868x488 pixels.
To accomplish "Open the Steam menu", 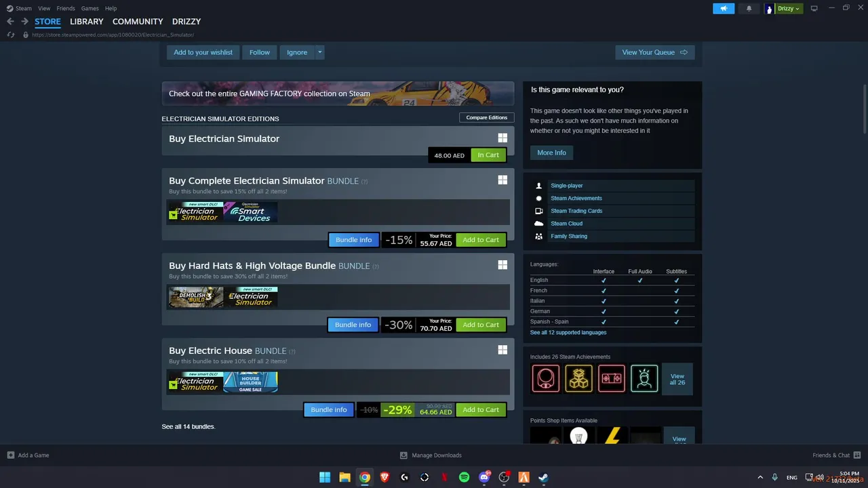I will [x=24, y=8].
